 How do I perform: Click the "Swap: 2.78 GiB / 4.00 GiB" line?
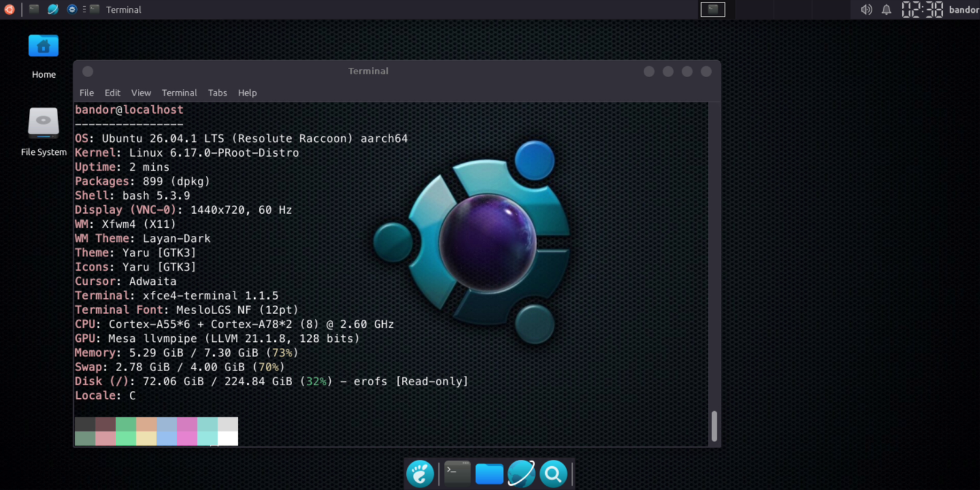pos(180,367)
